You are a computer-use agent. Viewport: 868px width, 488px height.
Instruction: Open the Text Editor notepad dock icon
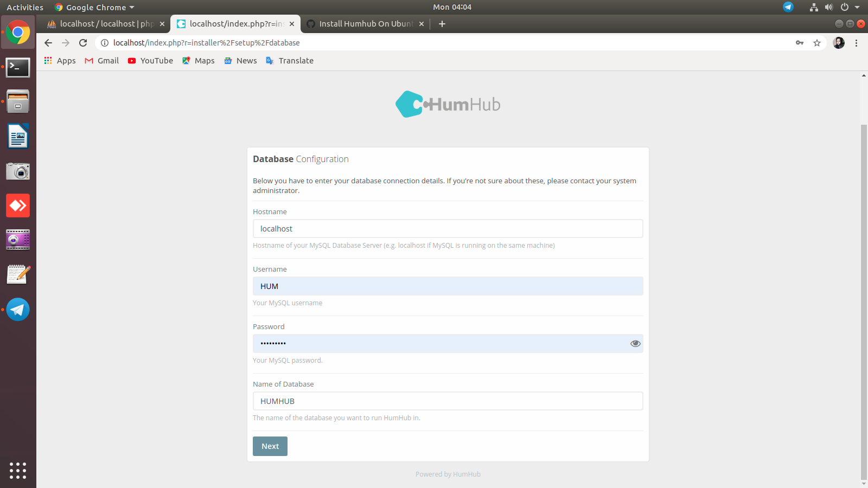tap(18, 274)
